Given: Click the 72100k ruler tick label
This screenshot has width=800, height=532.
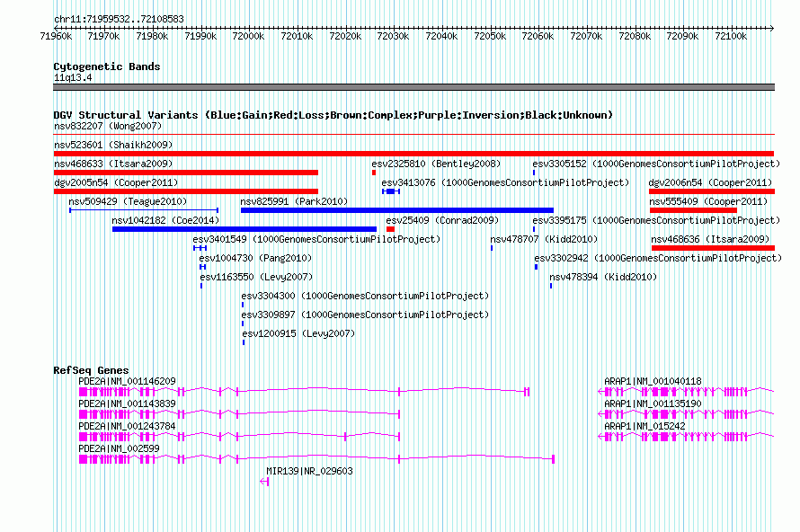Looking at the screenshot, I should 731,36.
